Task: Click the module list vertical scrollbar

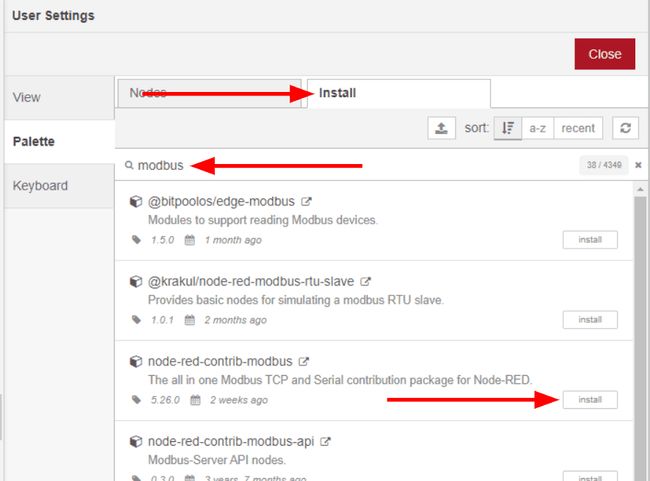Action: point(639,330)
